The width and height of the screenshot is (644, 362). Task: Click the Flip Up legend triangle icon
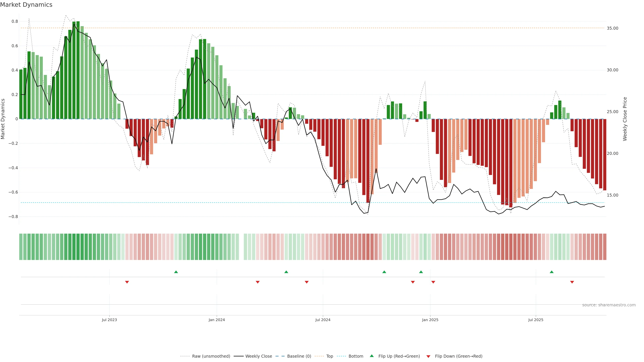(371, 356)
